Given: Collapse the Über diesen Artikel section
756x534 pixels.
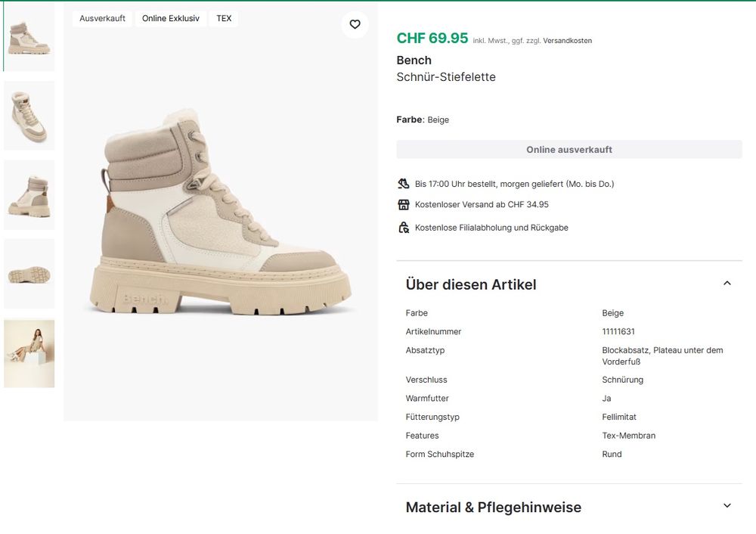Looking at the screenshot, I should 727,284.
